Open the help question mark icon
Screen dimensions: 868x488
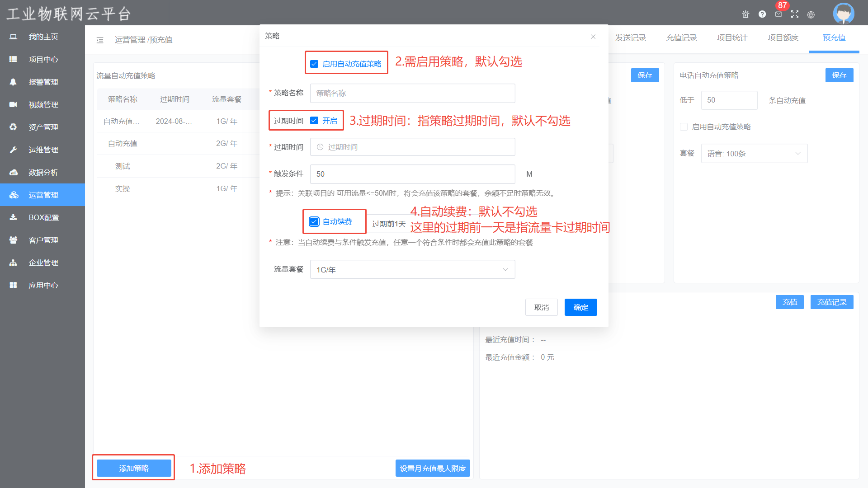point(762,14)
